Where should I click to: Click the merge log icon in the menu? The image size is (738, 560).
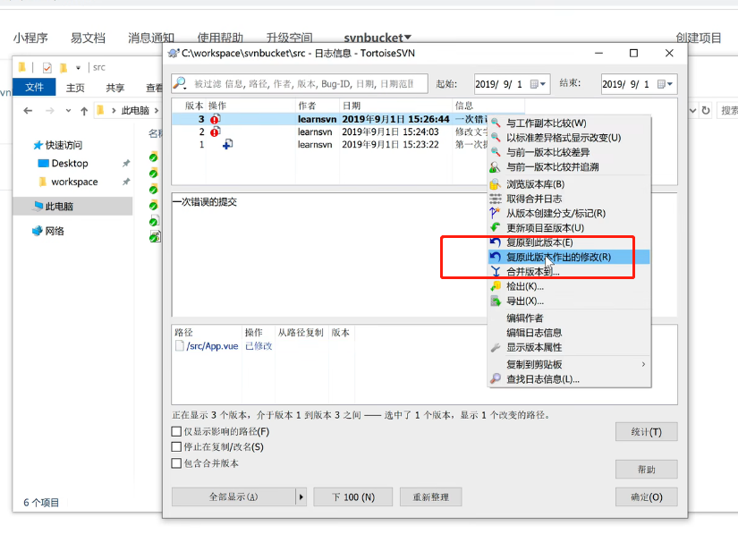pyautogui.click(x=496, y=199)
